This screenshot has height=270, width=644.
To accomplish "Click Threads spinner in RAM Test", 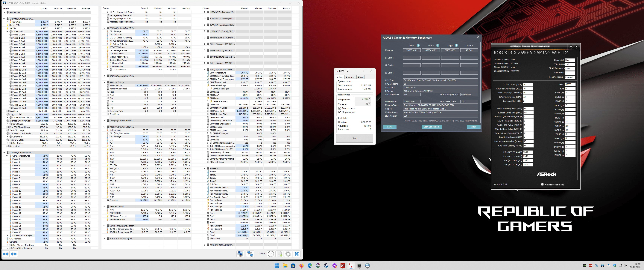I will click(x=363, y=104).
